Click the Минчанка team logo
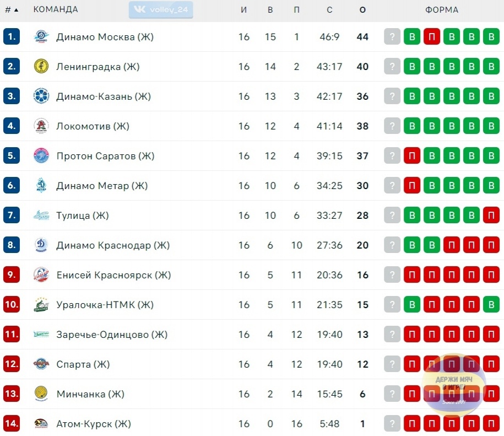This screenshot has width=504, height=436. pos(41,394)
